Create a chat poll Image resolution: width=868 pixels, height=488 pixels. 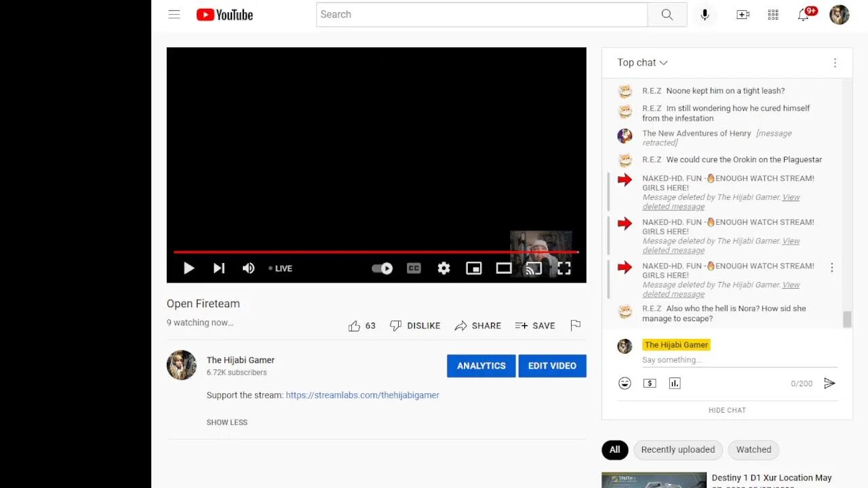click(x=674, y=384)
